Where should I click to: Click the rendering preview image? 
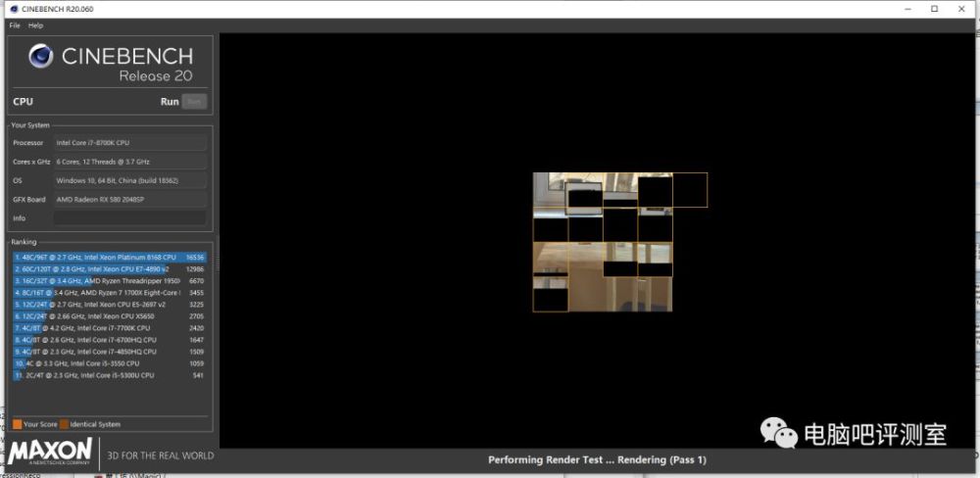click(620, 242)
